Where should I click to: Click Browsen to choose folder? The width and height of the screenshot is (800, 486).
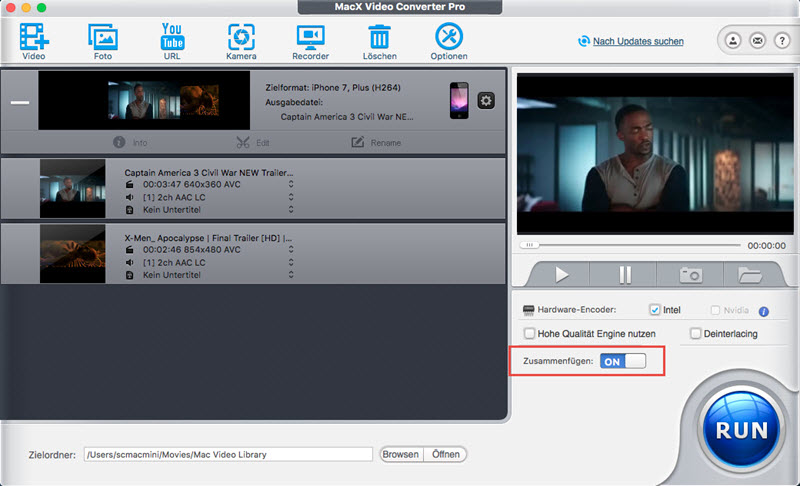pyautogui.click(x=401, y=454)
